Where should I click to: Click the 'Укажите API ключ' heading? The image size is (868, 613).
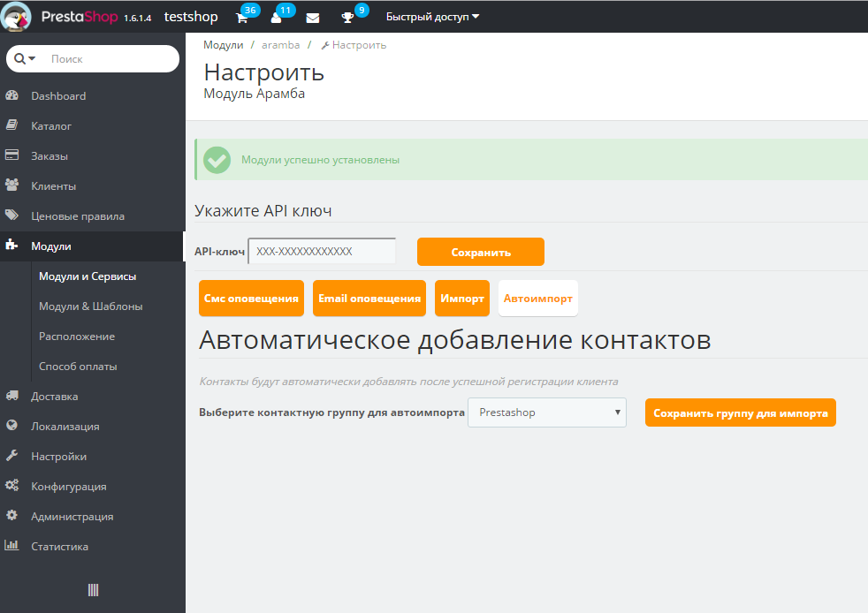[263, 211]
